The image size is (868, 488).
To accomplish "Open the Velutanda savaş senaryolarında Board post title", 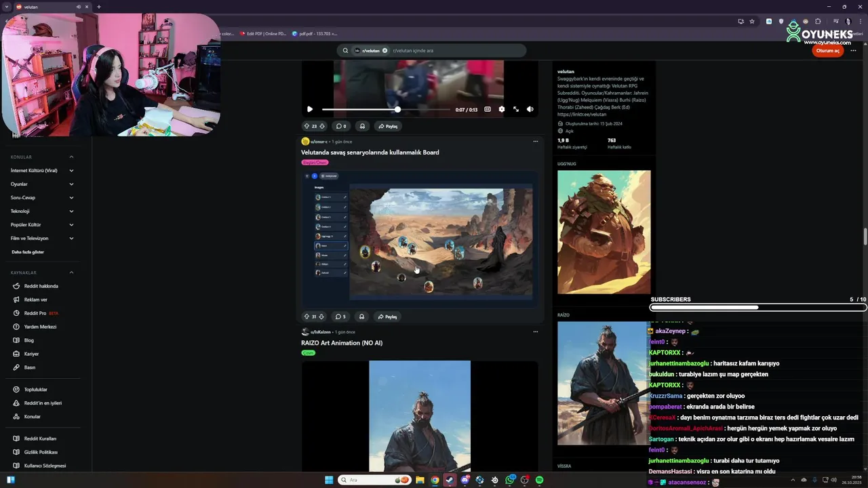I will 370,152.
